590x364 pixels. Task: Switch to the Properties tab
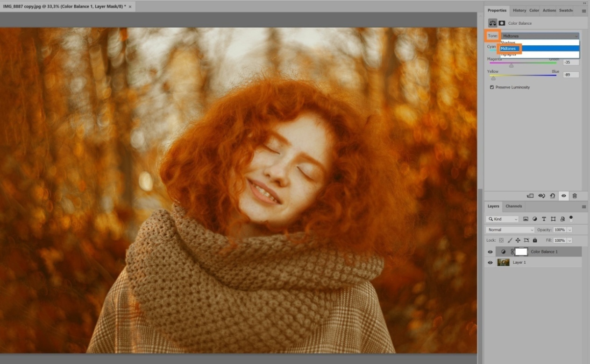click(497, 10)
